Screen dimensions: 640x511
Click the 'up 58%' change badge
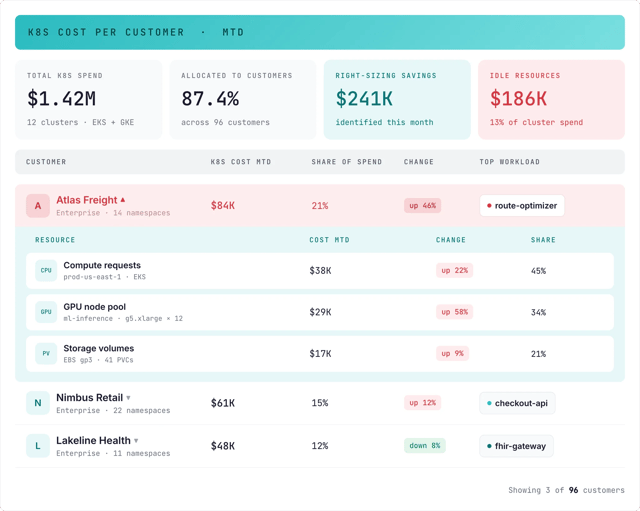(454, 312)
